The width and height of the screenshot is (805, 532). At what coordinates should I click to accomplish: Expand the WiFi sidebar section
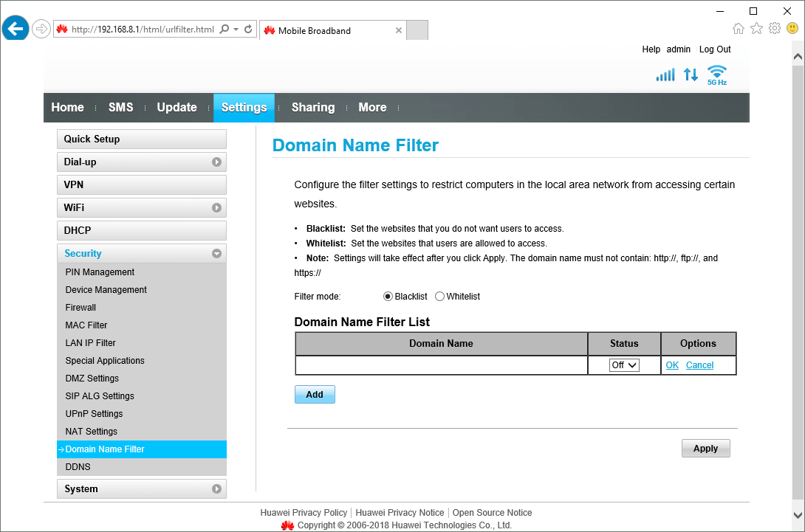[x=216, y=208]
